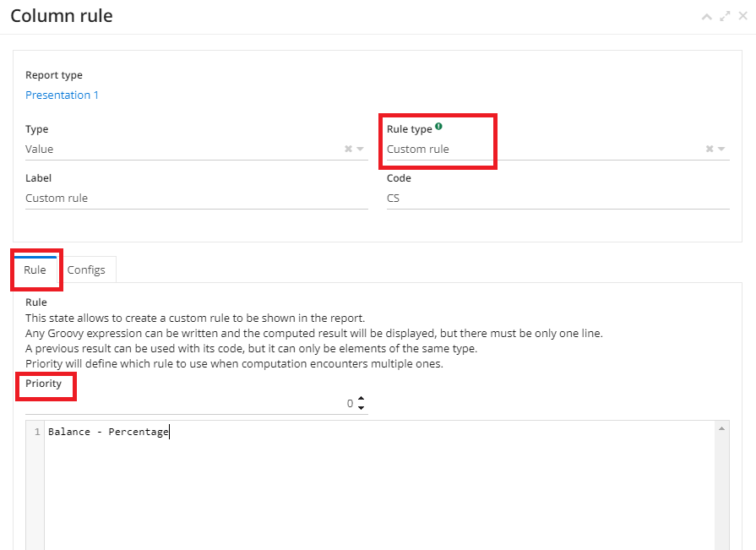Clear the Rule type selection using its X icon
The height and width of the screenshot is (550, 756).
[710, 150]
